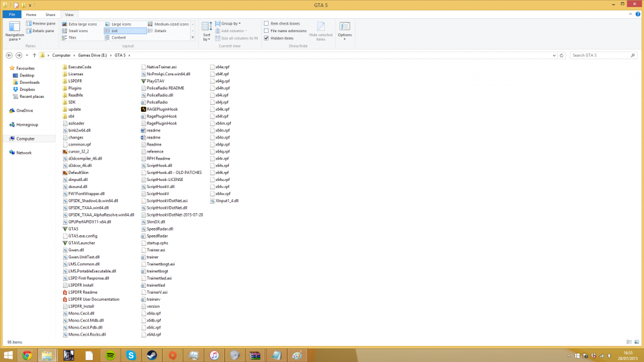The image size is (644, 362).
Task: Select Homegroup in navigation pane
Action: 26,124
